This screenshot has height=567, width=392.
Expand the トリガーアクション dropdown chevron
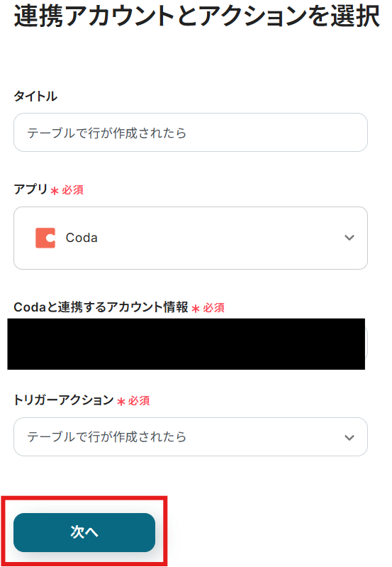(349, 438)
